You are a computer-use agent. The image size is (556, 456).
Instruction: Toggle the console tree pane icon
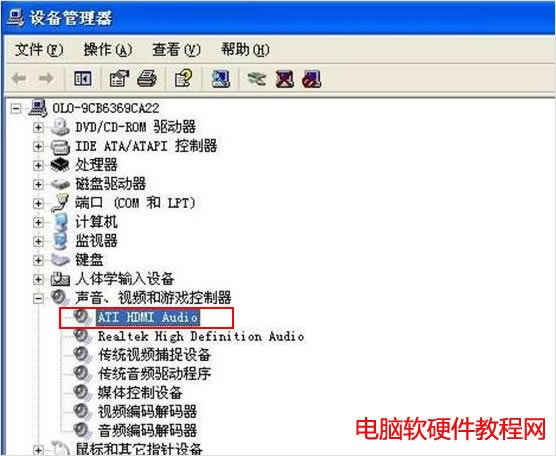(83, 78)
